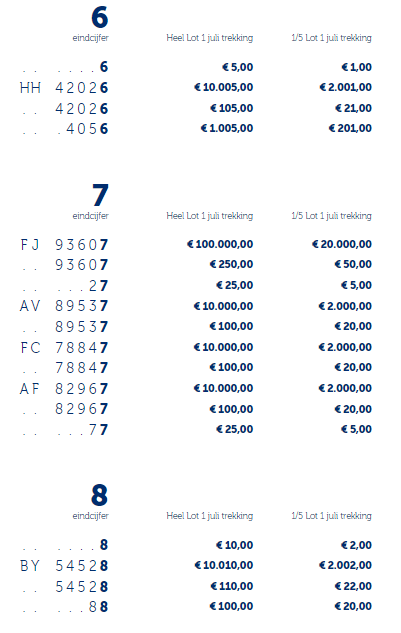Click the € 250,00 prize amount
The height and width of the screenshot is (633, 401).
pos(231,264)
